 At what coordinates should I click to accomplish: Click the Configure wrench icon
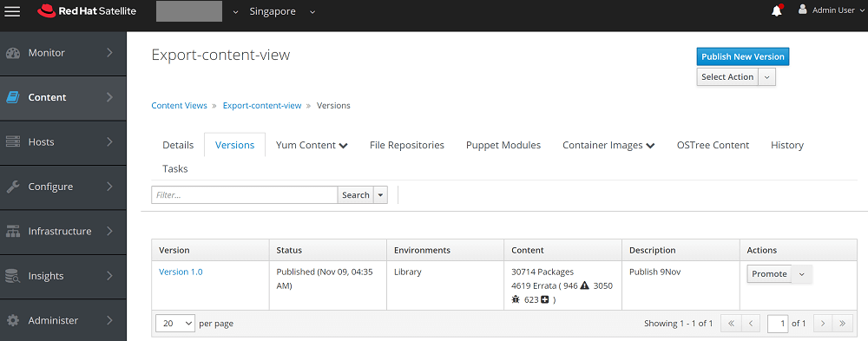[13, 187]
